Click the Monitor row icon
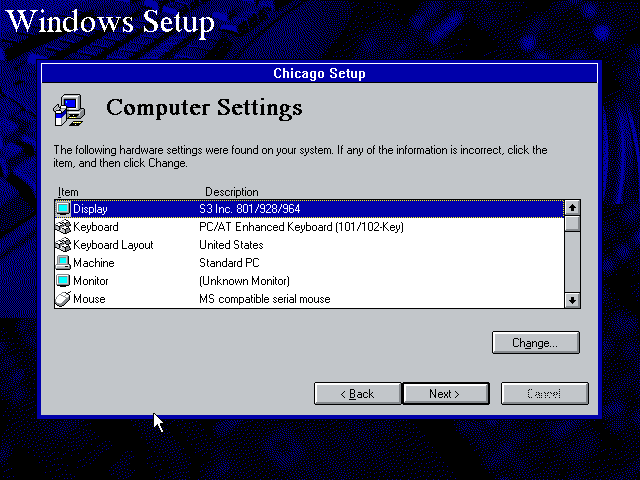Image resolution: width=640 pixels, height=480 pixels. click(x=63, y=280)
